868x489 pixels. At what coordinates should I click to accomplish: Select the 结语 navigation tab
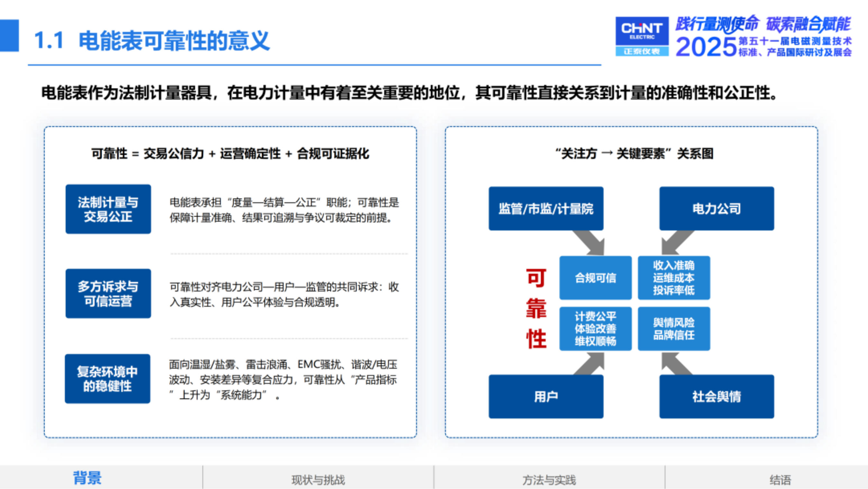tap(780, 480)
